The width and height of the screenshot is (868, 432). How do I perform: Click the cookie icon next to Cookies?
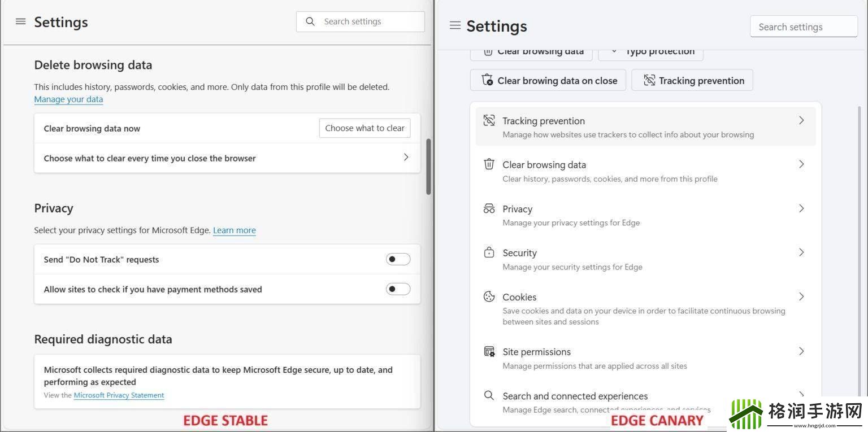489,296
